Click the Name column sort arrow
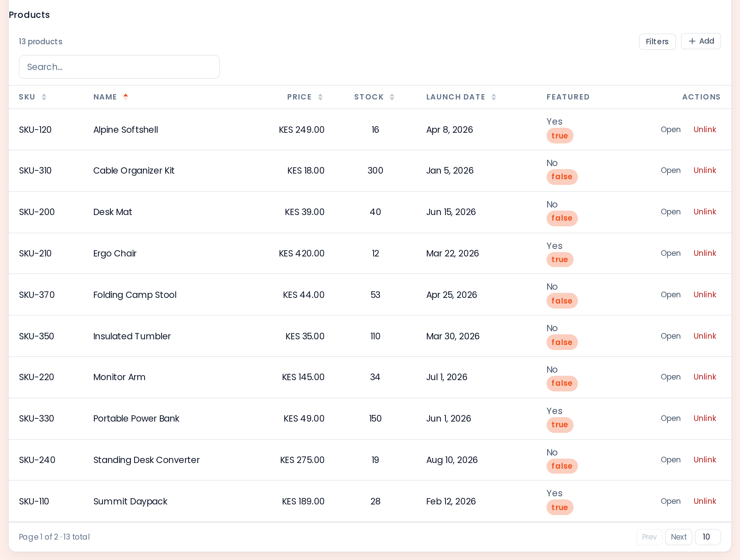 coord(125,97)
